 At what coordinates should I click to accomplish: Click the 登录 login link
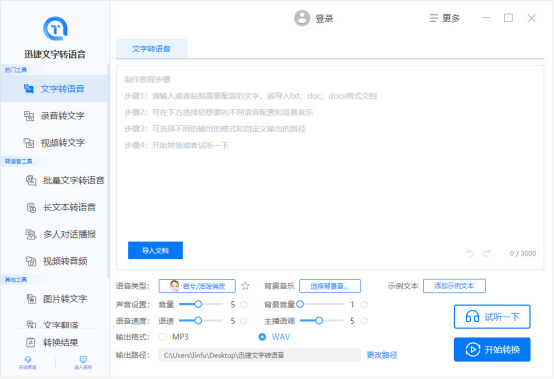[324, 18]
